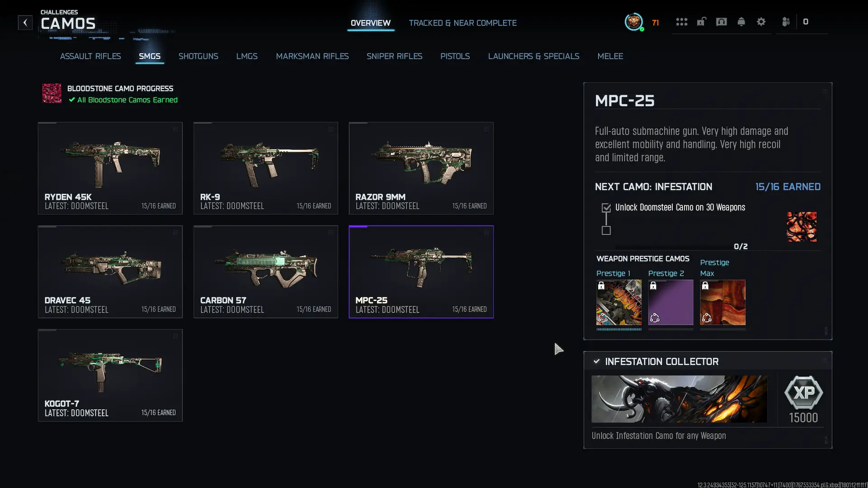The height and width of the screenshot is (488, 868).
Task: Click the player rank emblem avatar
Action: coord(634,22)
